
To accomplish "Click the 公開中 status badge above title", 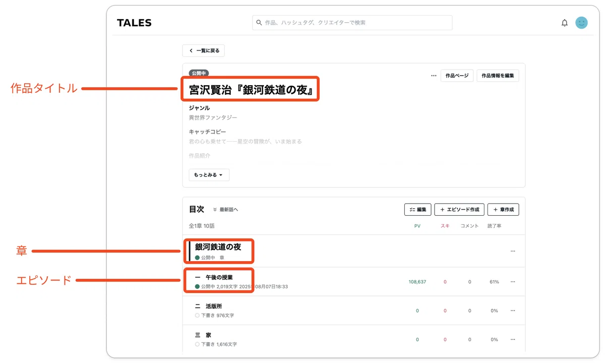I will [x=199, y=73].
